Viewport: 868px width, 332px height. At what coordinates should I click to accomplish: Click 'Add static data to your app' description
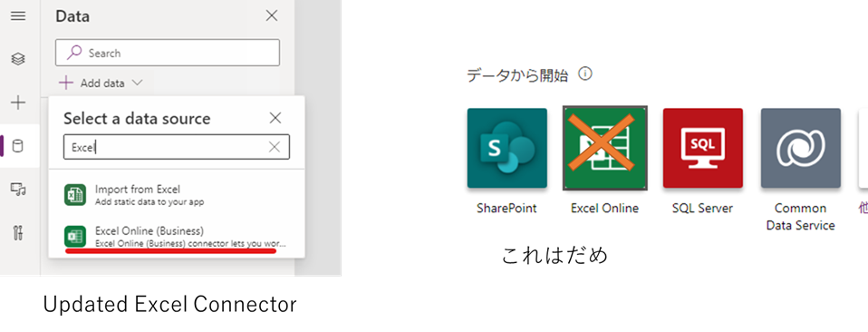149,201
